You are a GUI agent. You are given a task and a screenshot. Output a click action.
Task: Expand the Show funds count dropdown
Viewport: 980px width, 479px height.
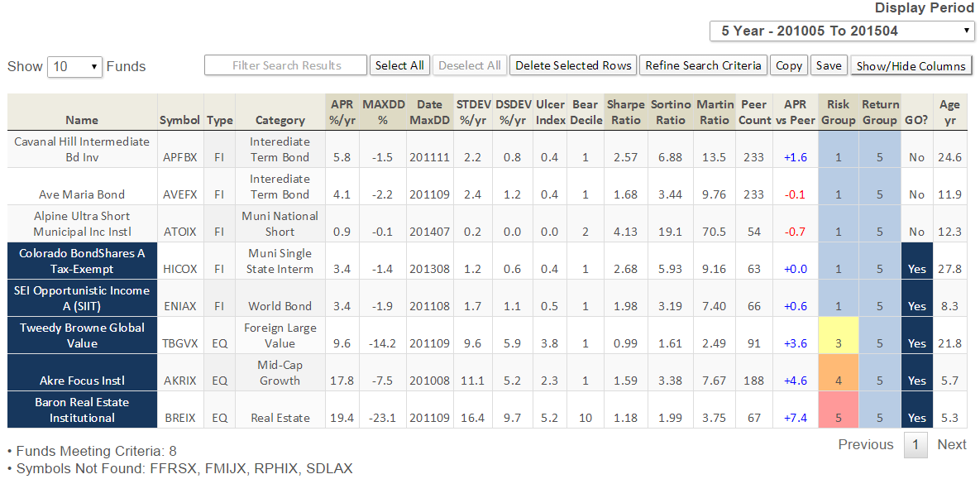point(74,66)
